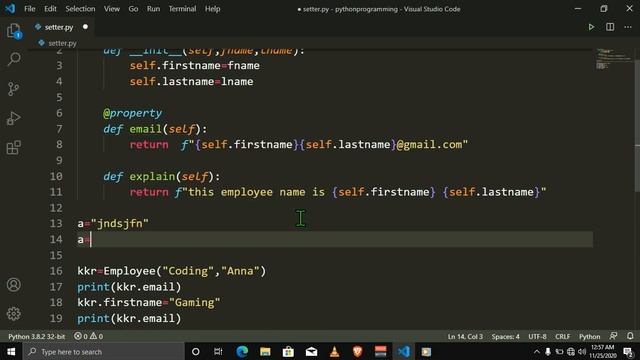Close setter.py tab via unsaved dot

pyautogui.click(x=85, y=27)
